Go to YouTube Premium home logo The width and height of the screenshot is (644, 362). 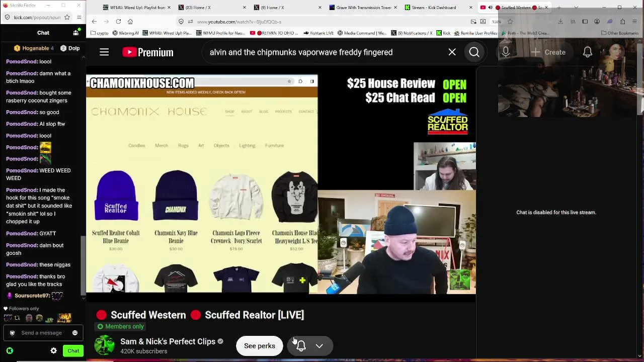pos(148,52)
